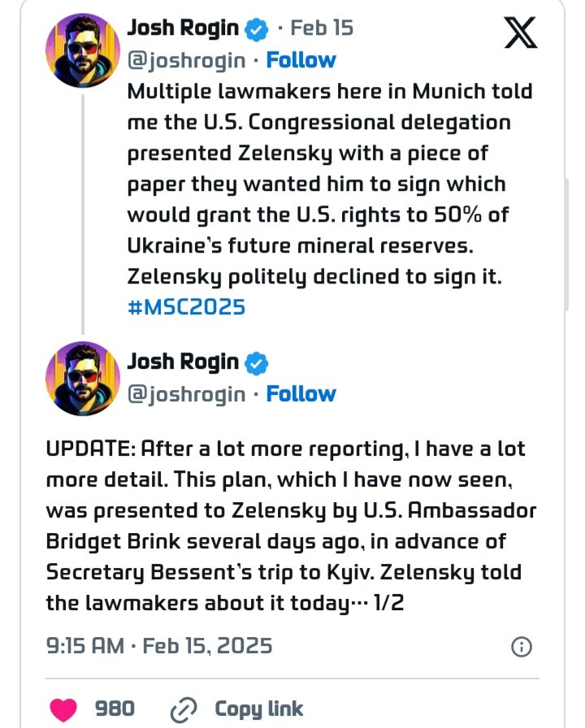
Task: Click verified badge in the UPDATE tweet
Action: [x=257, y=363]
